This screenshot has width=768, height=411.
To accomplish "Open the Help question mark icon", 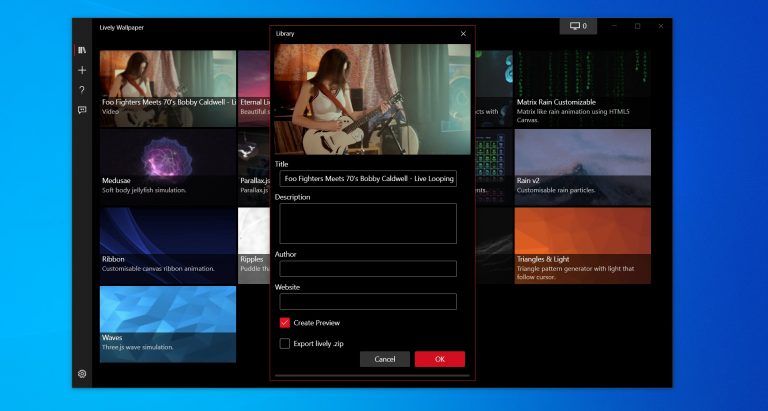I will coord(82,90).
